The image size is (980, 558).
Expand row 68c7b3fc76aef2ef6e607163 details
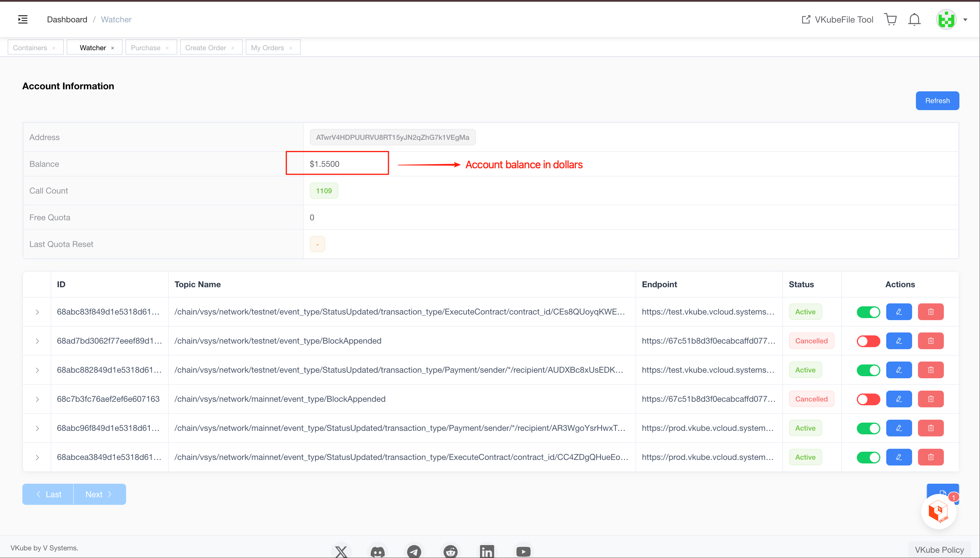(37, 399)
